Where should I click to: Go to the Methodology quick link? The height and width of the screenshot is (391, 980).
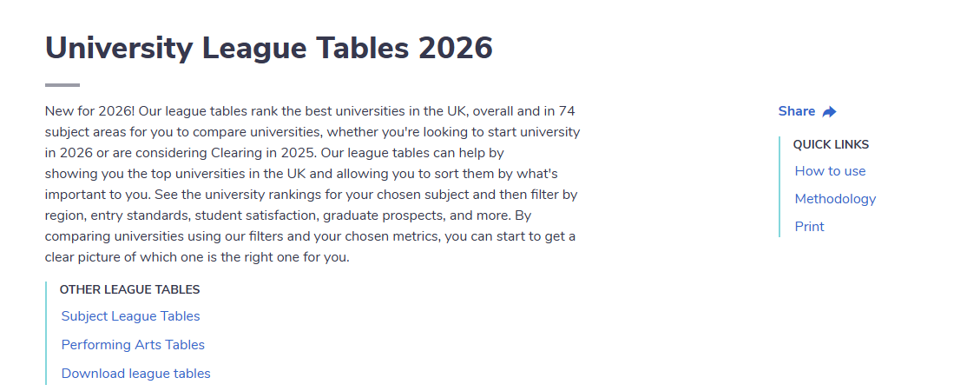835,199
